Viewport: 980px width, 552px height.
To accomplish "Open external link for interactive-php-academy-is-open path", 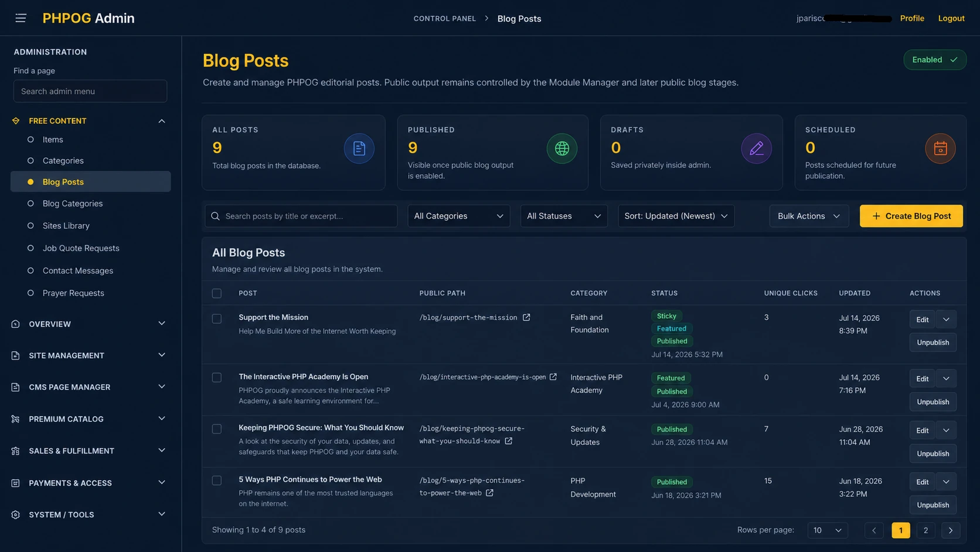I will point(553,377).
